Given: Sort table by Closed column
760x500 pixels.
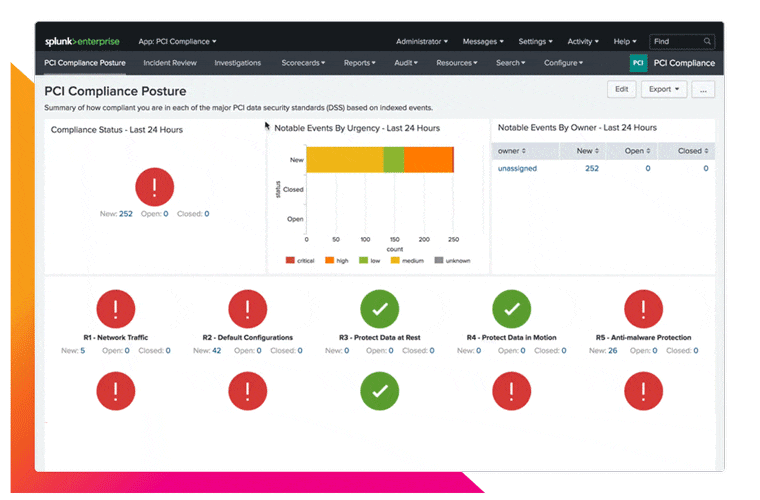Looking at the screenshot, I should point(693,151).
